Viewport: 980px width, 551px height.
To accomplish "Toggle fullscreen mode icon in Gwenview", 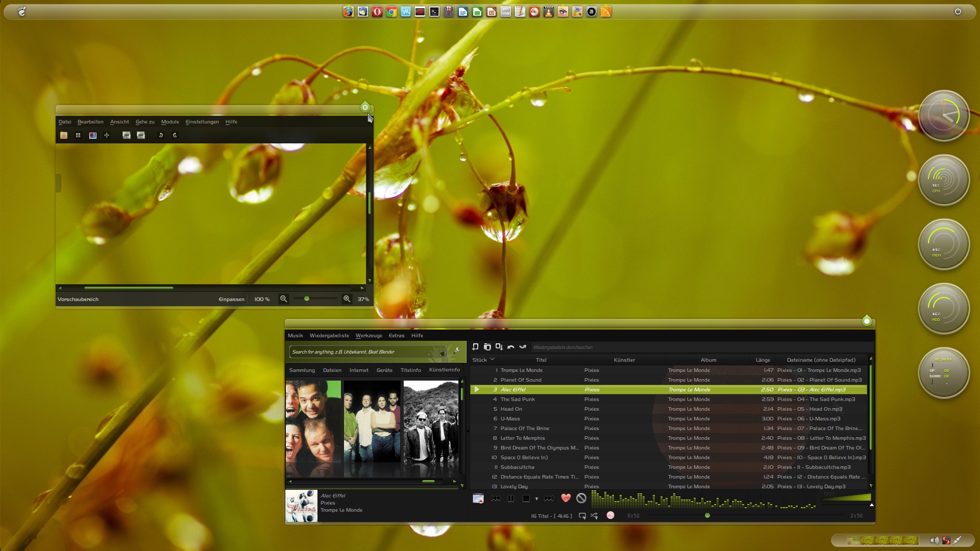I will click(107, 135).
